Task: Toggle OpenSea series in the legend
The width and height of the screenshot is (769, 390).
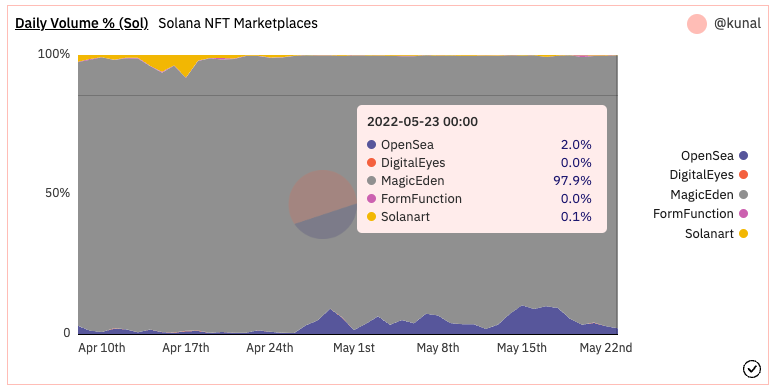Action: 714,156
